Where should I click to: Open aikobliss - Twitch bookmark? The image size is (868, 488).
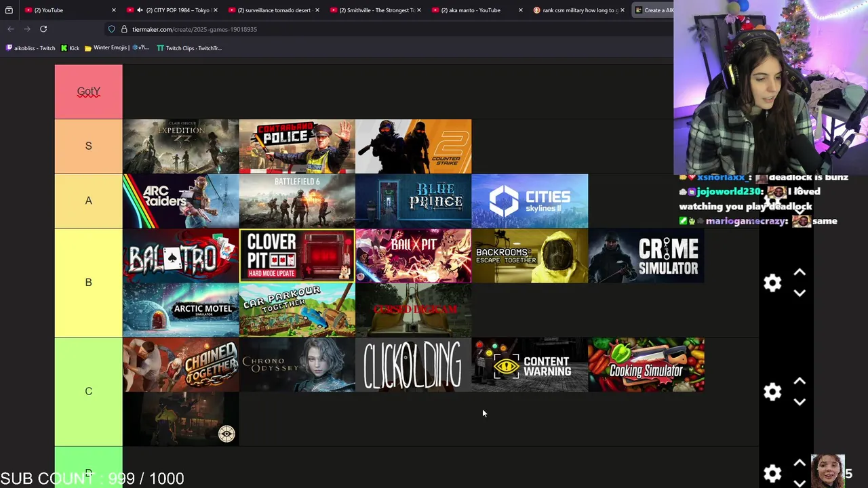coord(31,48)
